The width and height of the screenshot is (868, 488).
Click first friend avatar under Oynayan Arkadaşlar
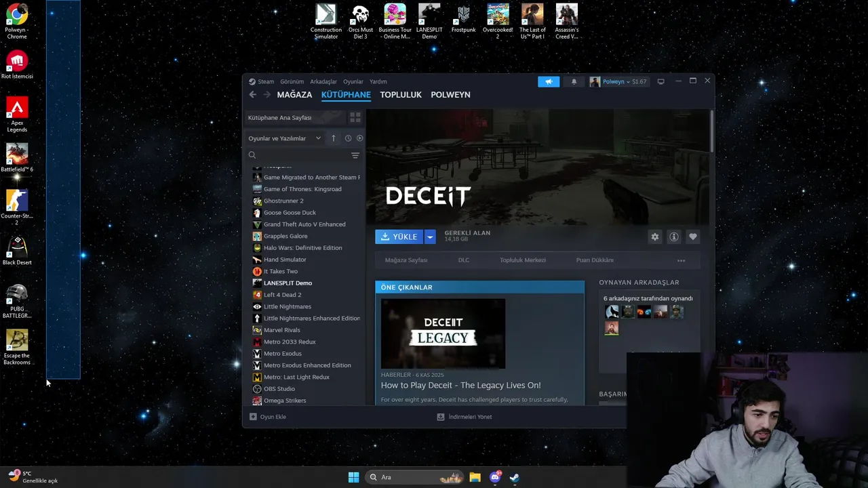tap(612, 312)
